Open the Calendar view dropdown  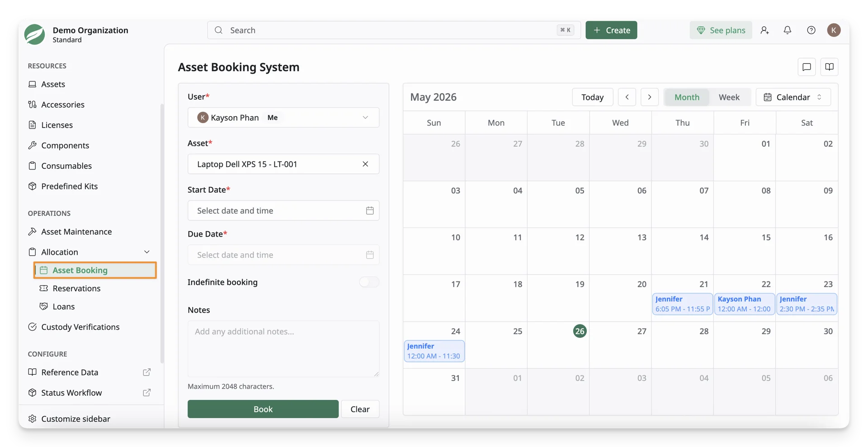tap(793, 97)
